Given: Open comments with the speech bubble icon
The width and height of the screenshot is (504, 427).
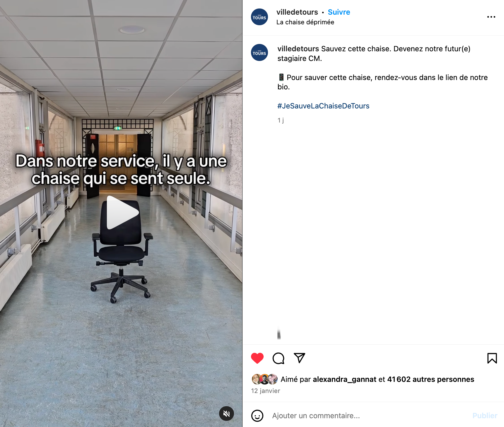Looking at the screenshot, I should coord(279,358).
